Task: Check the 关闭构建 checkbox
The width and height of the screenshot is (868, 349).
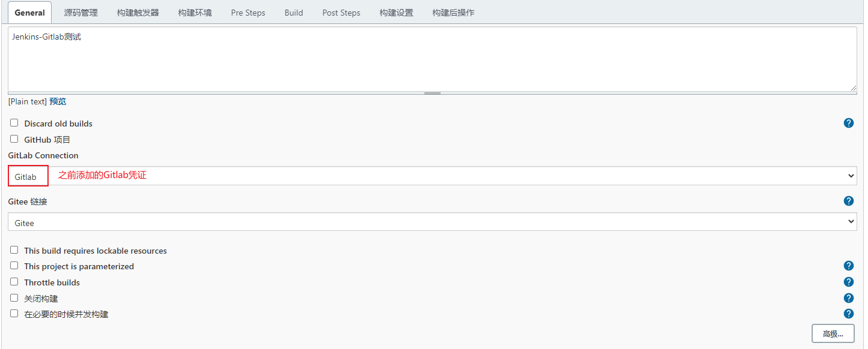Action: click(x=14, y=298)
